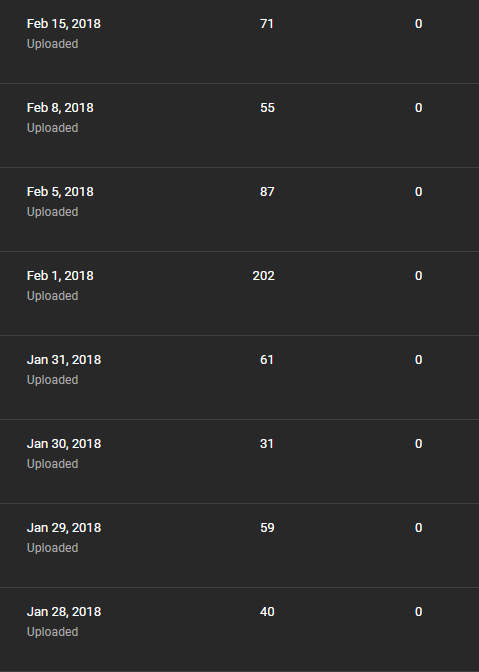Click the 55 views value
Screen dimensions: 479x672
[x=267, y=108]
